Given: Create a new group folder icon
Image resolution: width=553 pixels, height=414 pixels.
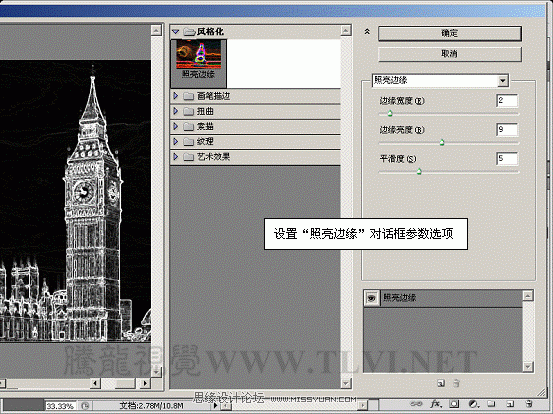Looking at the screenshot, I should coord(491,404).
